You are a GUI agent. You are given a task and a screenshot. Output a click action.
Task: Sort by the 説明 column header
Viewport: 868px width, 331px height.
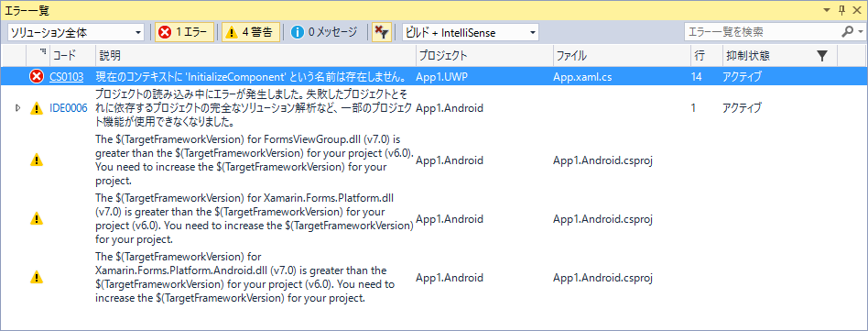pyautogui.click(x=255, y=55)
